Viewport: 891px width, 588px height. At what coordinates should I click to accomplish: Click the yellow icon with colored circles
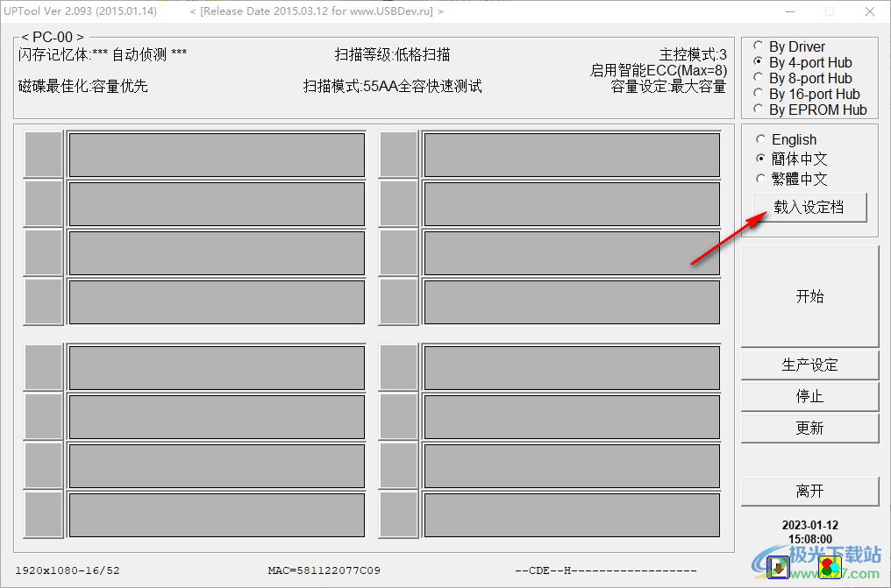tap(829, 566)
